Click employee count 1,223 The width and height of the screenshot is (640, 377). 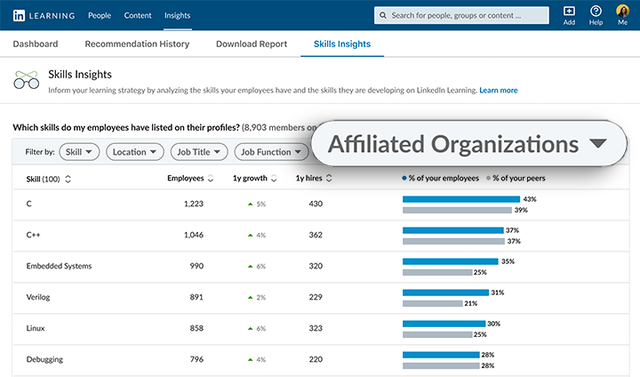[x=193, y=204]
